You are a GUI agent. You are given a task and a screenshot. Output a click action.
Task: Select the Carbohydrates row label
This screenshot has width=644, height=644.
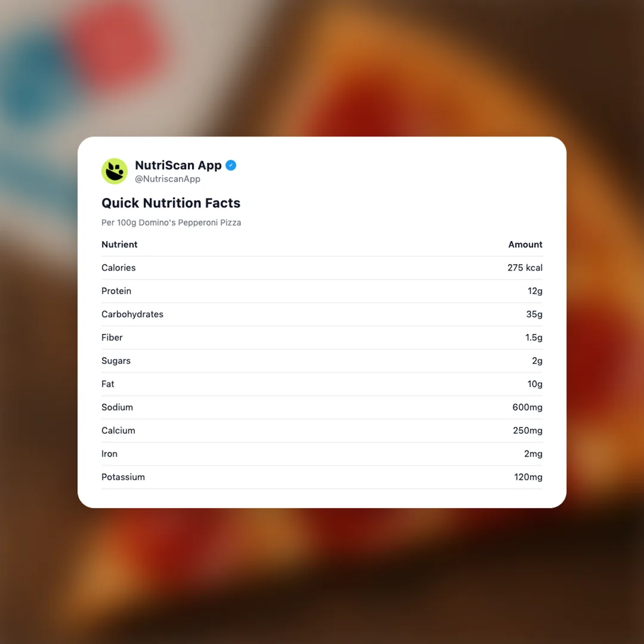point(132,314)
